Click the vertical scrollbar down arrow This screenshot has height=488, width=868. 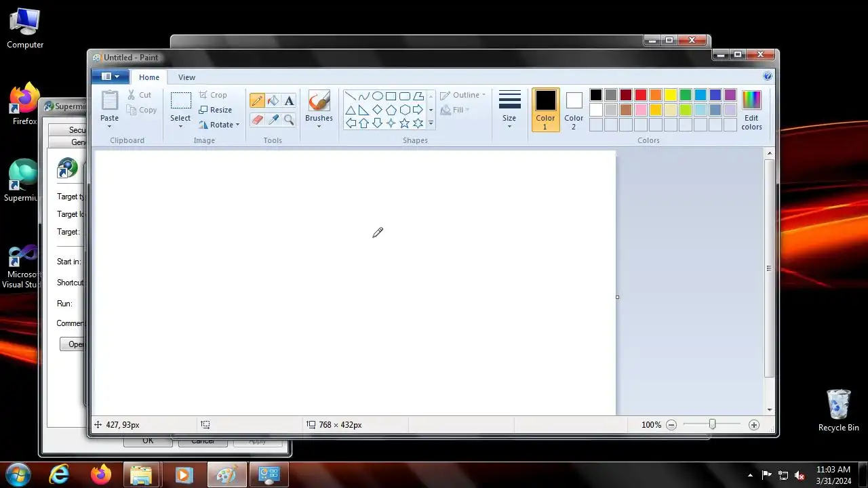coord(770,409)
